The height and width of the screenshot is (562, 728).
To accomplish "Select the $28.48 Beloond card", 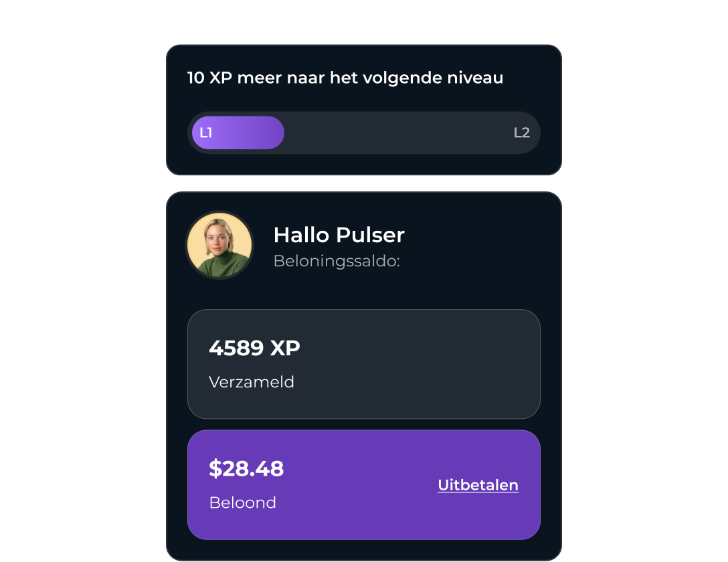I will click(363, 484).
